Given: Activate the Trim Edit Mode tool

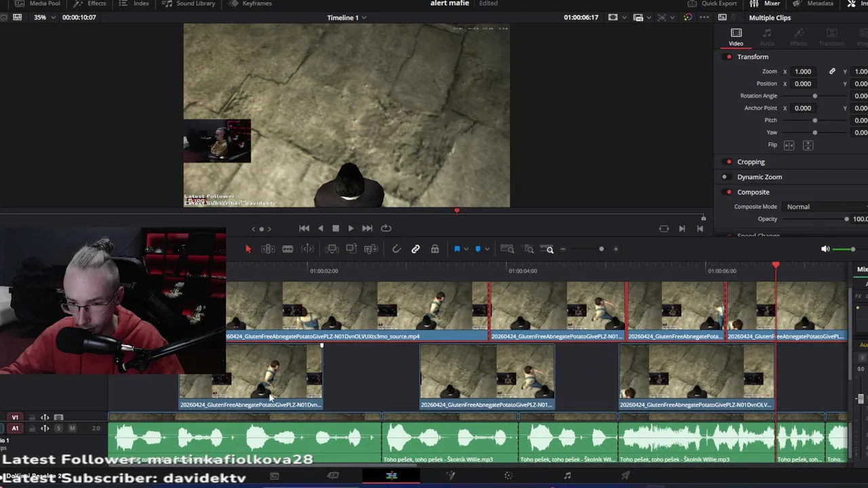Looking at the screenshot, I should [x=268, y=249].
